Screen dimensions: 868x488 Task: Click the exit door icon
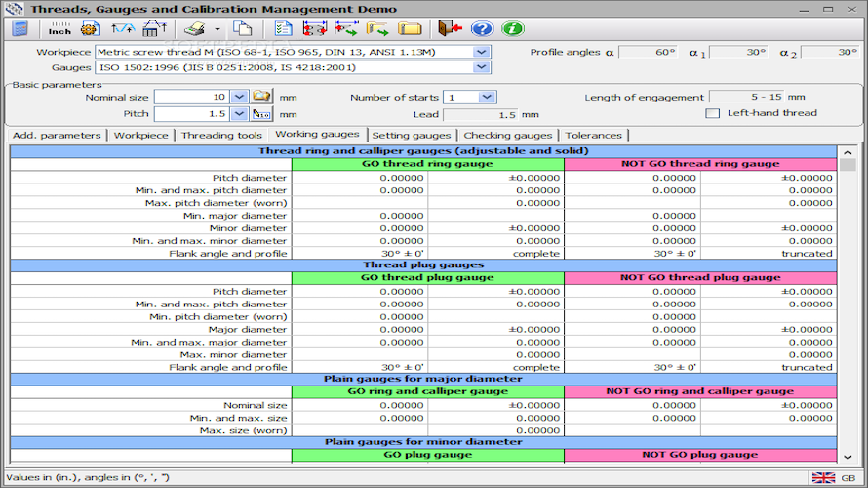pyautogui.click(x=450, y=29)
